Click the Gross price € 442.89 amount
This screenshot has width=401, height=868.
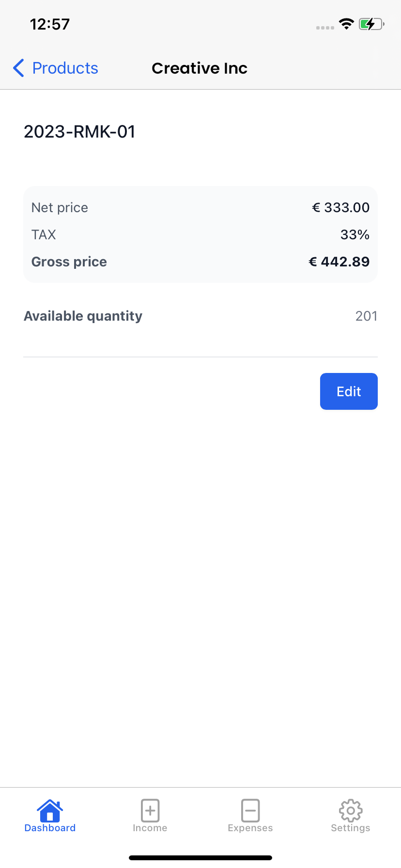339,262
